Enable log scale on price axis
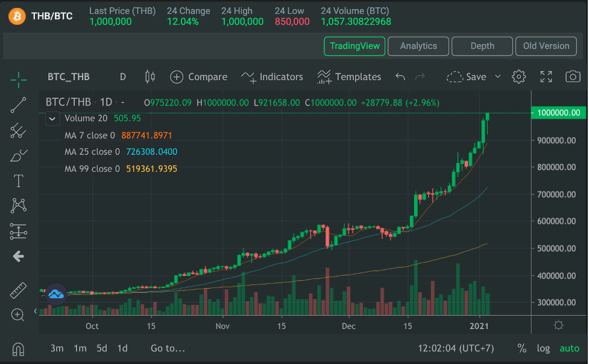This screenshot has width=589, height=364. 543,348
